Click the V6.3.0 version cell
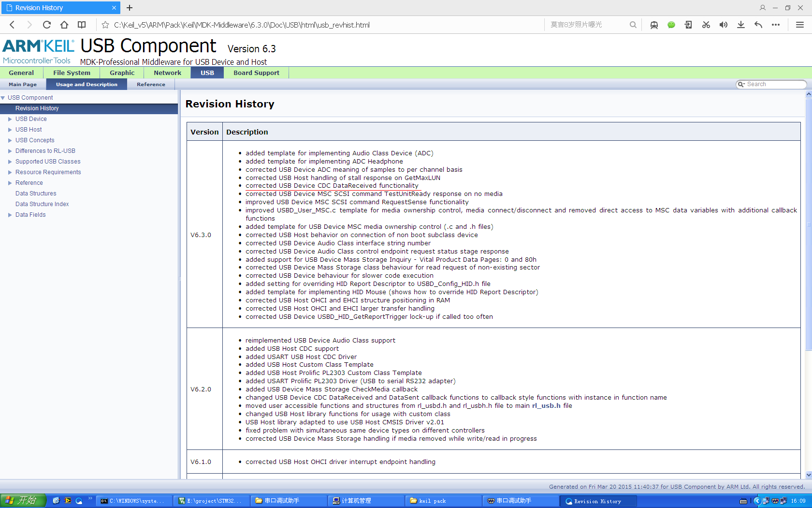This screenshot has height=508, width=812. tap(204, 235)
